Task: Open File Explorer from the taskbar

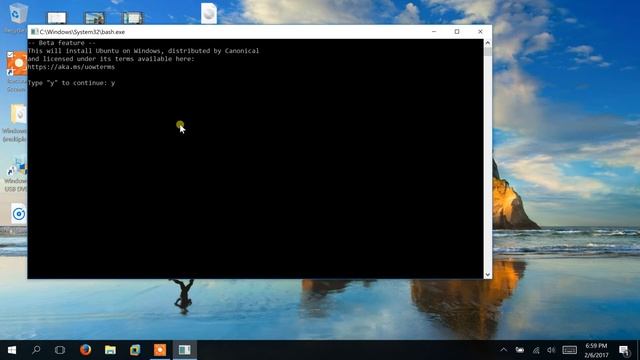Action: (x=110, y=350)
